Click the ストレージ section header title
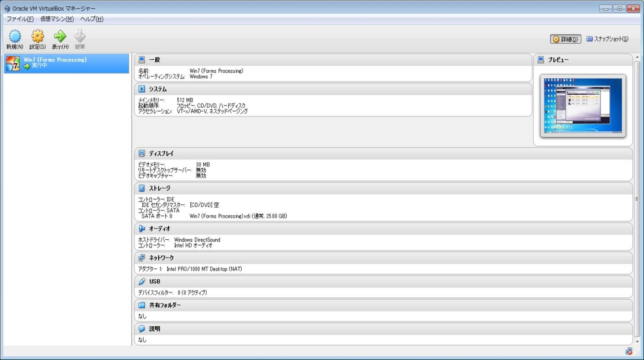Image resolution: width=644 pixels, height=360 pixels. (160, 188)
